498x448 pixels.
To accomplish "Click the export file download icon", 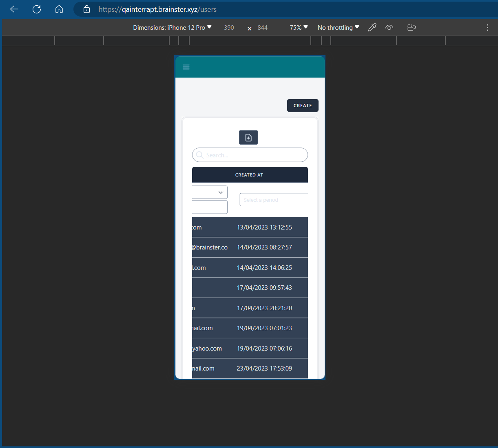I will click(248, 138).
